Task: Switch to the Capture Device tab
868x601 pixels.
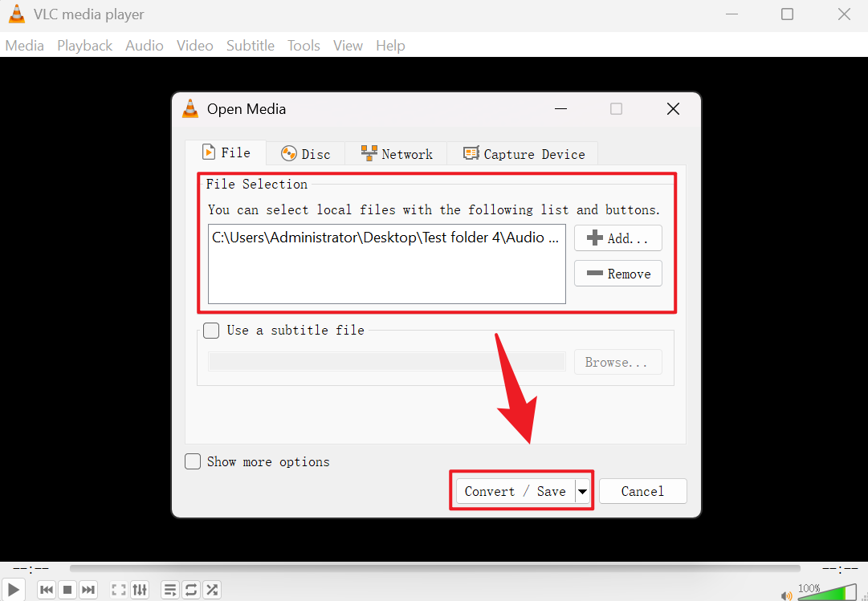Action: 523,154
